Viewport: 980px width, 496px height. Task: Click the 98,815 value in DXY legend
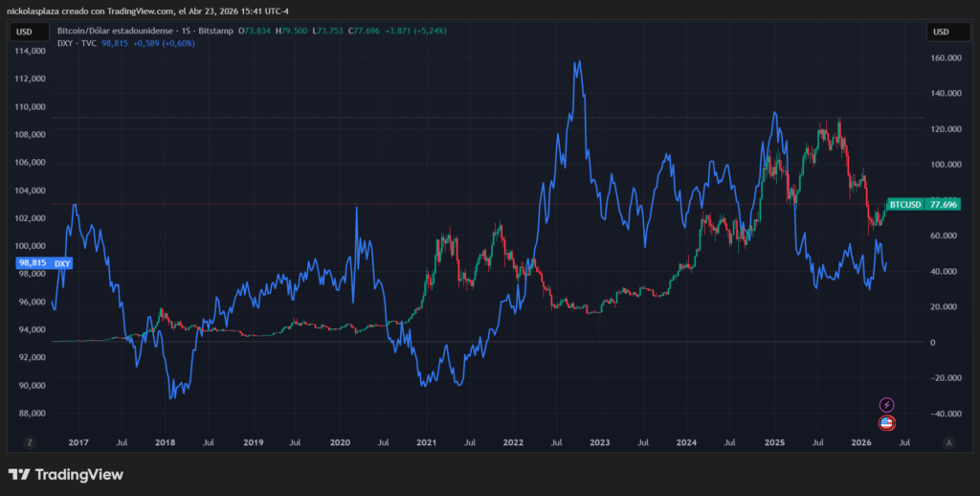[x=115, y=43]
